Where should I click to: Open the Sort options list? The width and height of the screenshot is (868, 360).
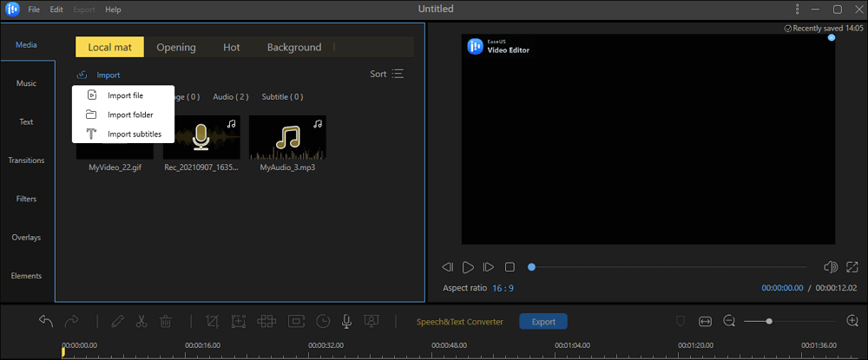[388, 75]
